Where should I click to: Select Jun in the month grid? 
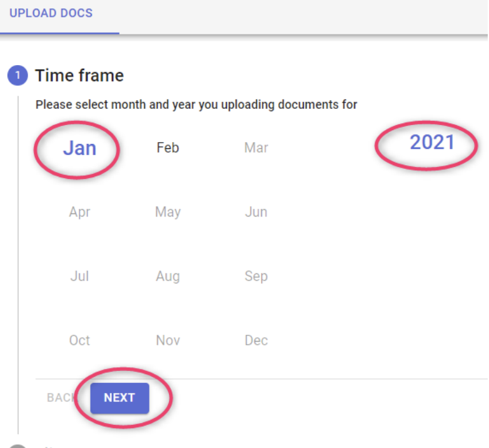pyautogui.click(x=256, y=212)
